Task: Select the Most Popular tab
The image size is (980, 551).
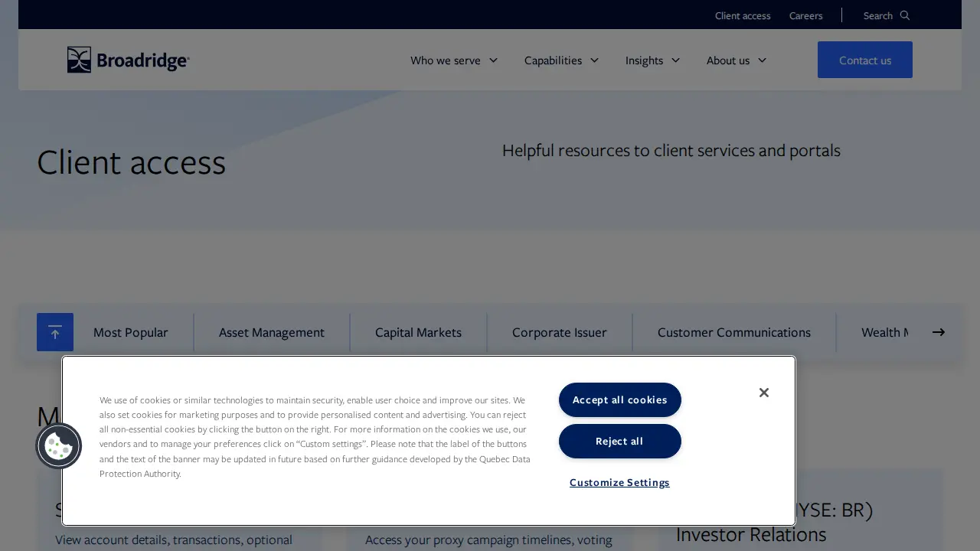Action: click(131, 332)
